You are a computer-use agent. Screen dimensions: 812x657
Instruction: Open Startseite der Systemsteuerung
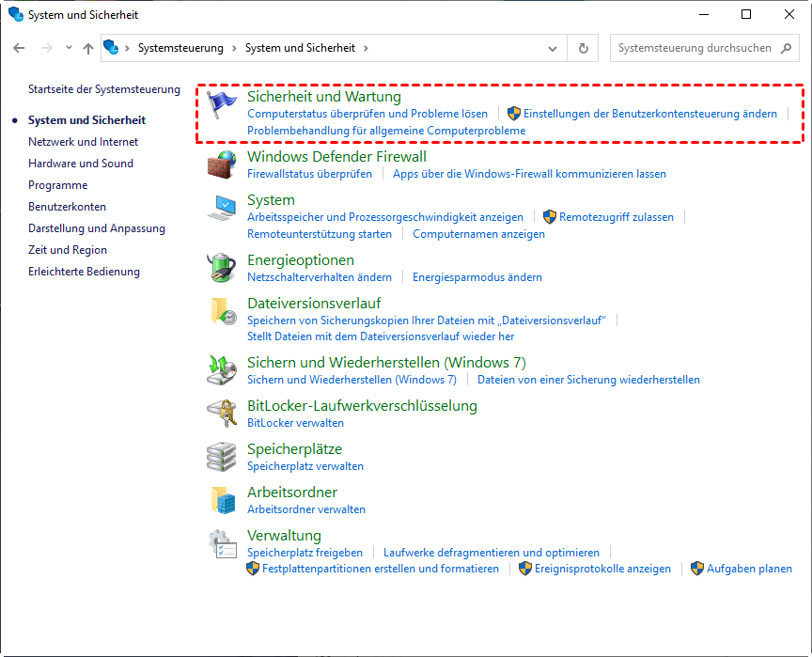[x=104, y=89]
